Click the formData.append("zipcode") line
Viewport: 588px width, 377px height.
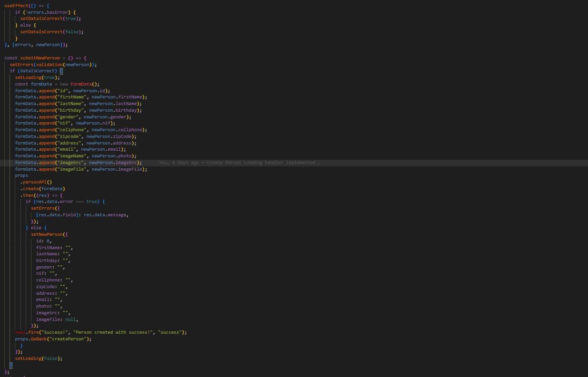[x=76, y=136]
